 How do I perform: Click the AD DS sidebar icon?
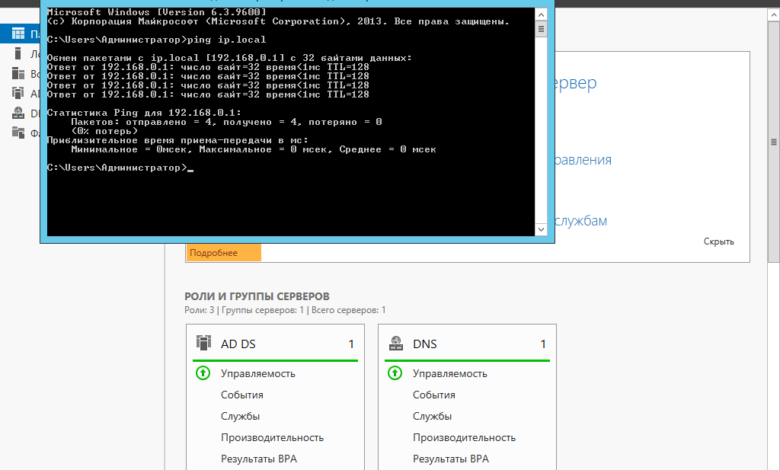pos(18,93)
